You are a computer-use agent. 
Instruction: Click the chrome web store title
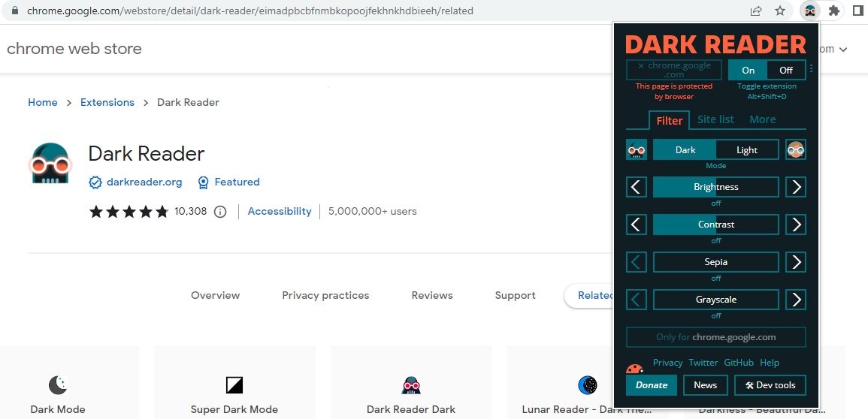coord(74,49)
